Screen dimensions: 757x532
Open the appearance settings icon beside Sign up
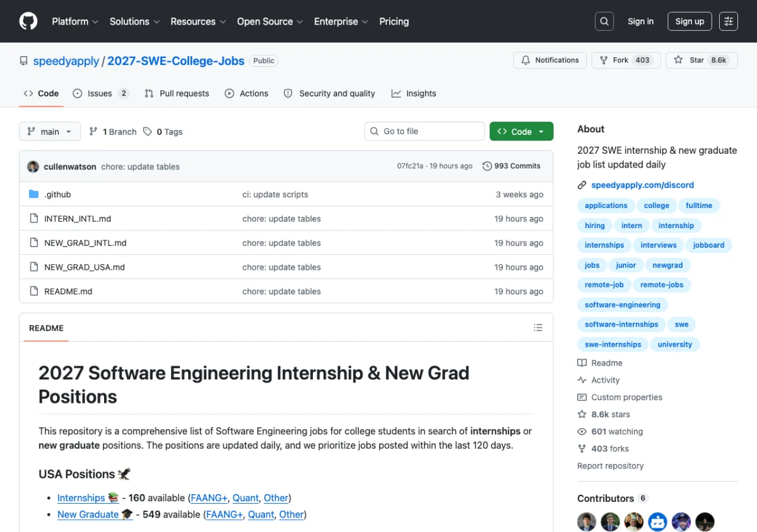[x=729, y=21]
